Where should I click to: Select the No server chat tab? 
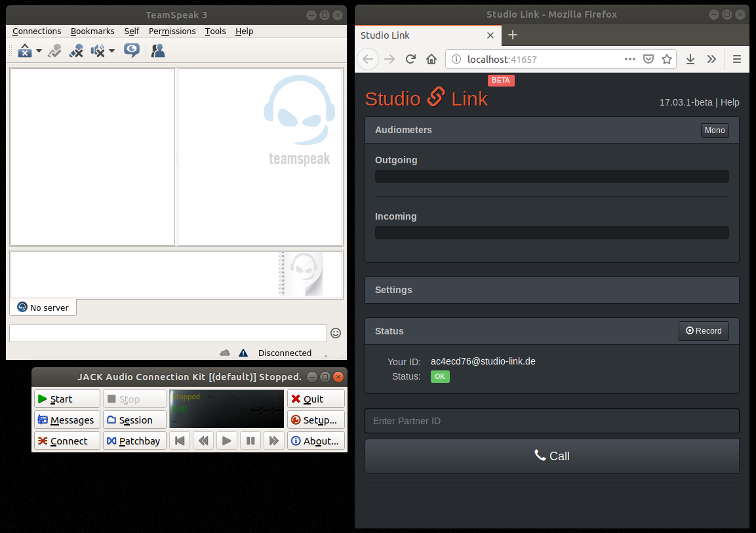pyautogui.click(x=43, y=307)
